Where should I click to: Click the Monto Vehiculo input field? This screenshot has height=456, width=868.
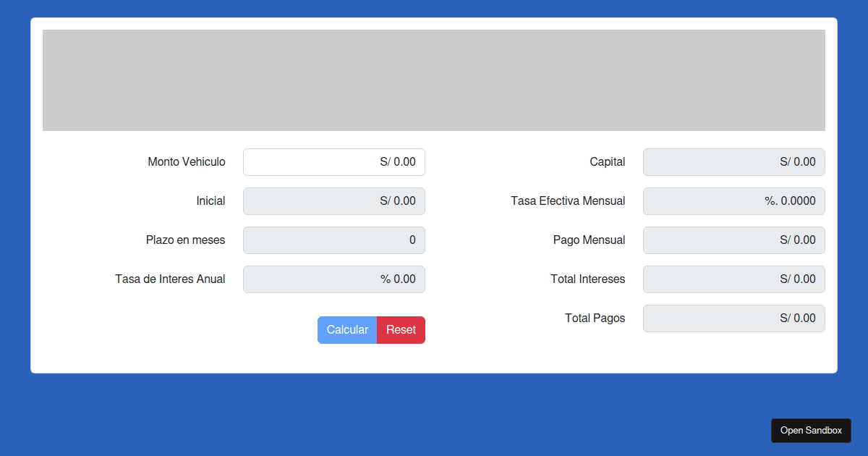[333, 162]
